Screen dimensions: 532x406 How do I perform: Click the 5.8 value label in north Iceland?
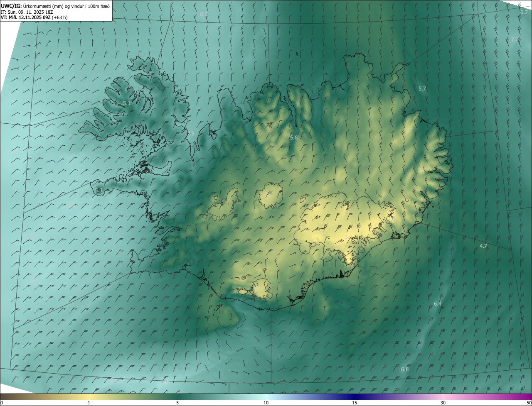pyautogui.click(x=294, y=137)
